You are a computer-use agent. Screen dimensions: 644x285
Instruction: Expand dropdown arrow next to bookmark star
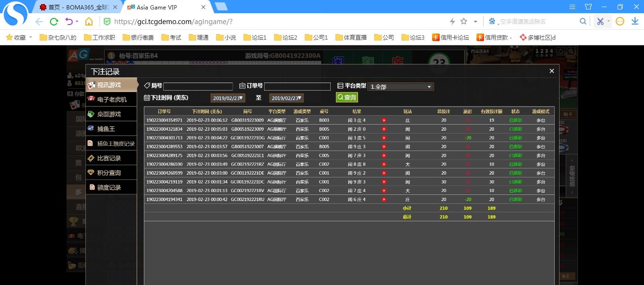pyautogui.click(x=475, y=22)
